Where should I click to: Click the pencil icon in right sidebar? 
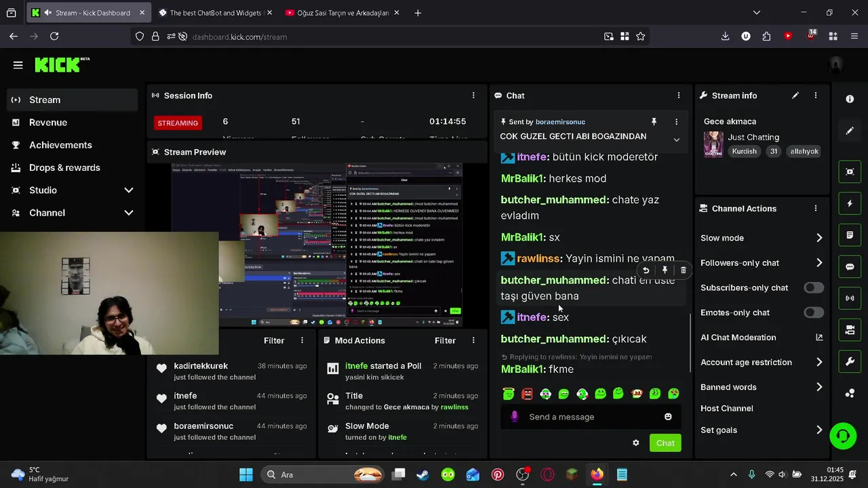click(x=850, y=131)
